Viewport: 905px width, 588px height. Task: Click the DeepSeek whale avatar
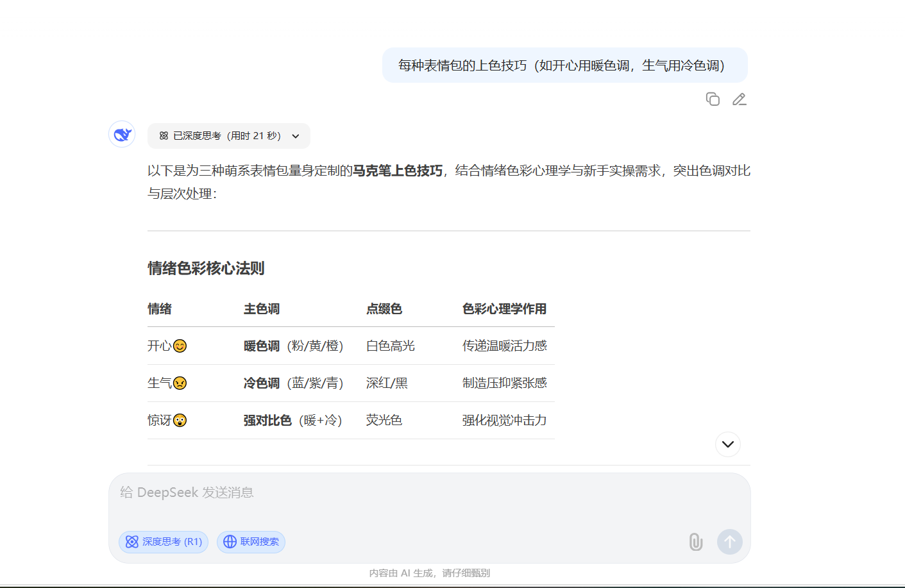122,135
